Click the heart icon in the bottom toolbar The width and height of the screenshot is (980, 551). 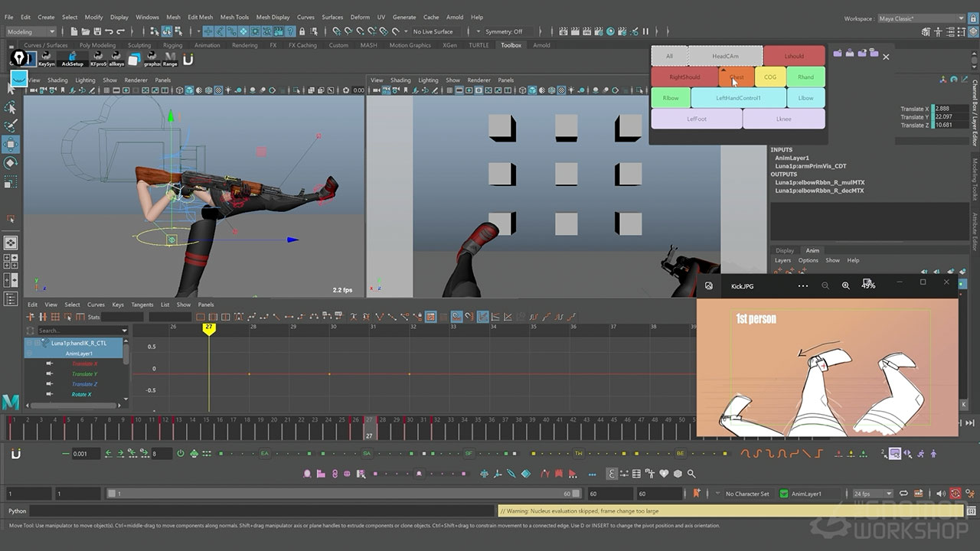point(664,474)
